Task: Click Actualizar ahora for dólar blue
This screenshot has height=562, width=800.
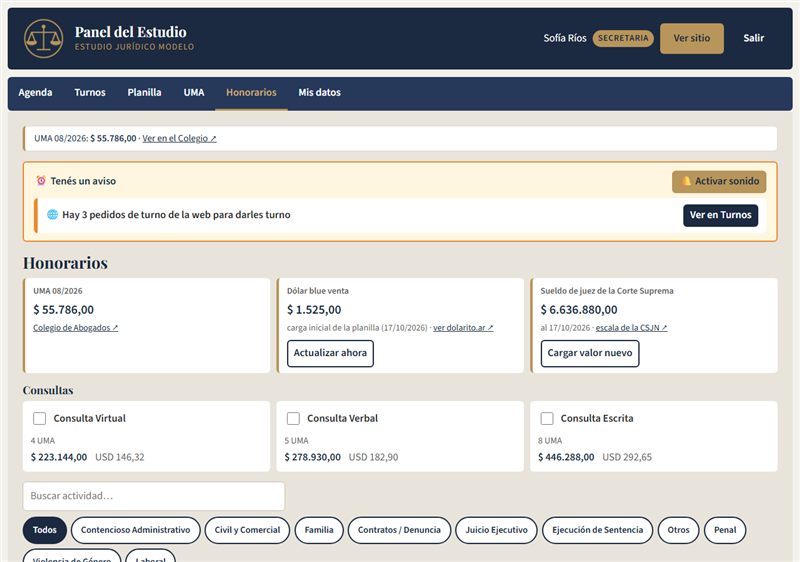Action: tap(330, 353)
